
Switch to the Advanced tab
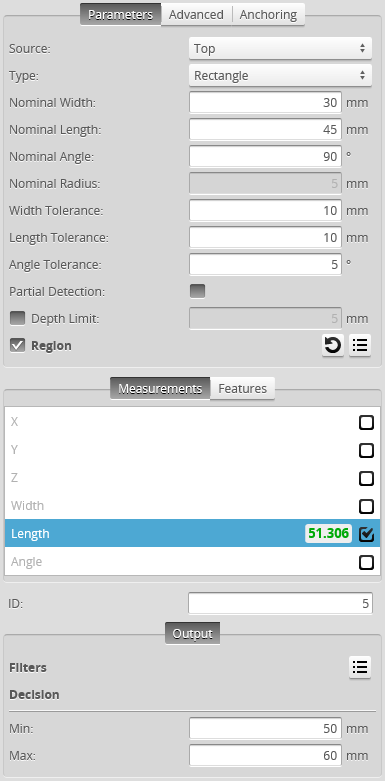[x=196, y=14]
